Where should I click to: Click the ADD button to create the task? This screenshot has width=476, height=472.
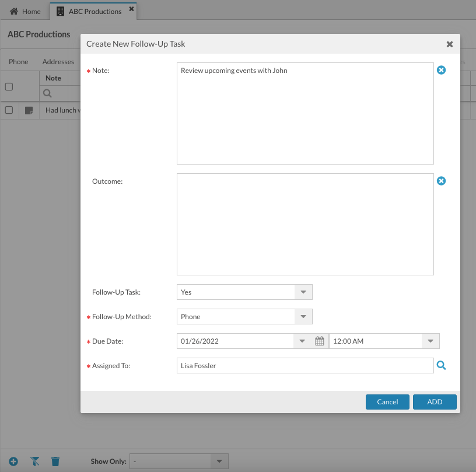click(435, 401)
